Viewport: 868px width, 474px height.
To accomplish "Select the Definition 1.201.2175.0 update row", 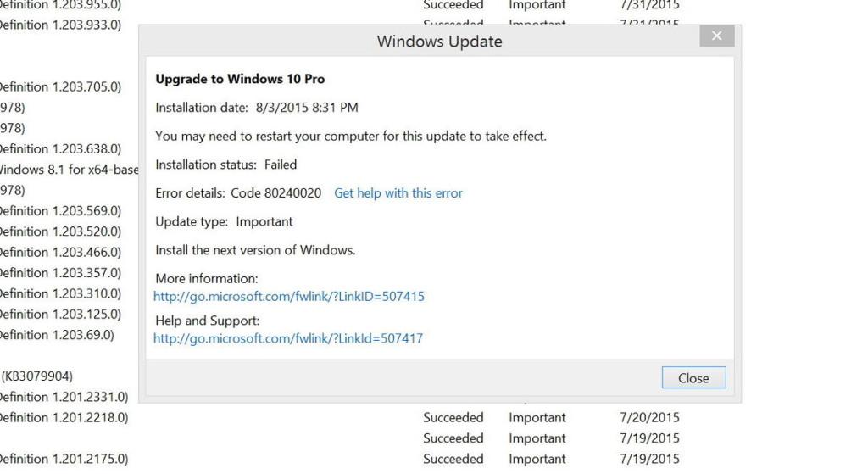I will (63, 459).
